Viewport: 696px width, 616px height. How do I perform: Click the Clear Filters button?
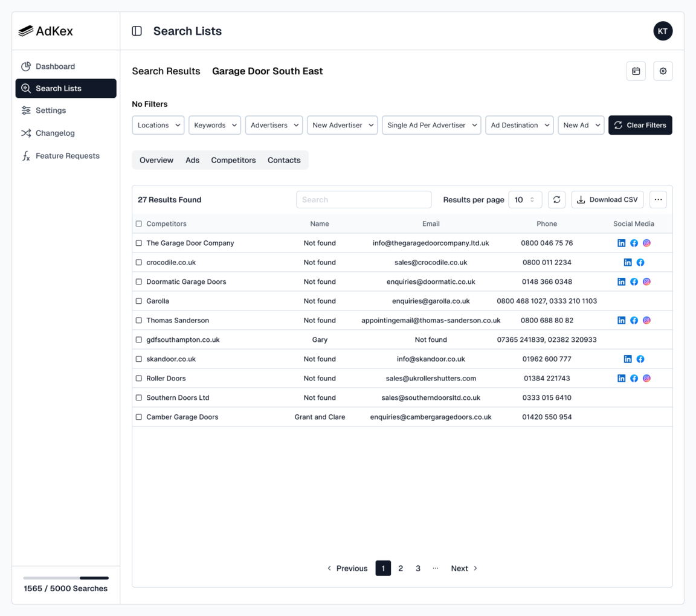point(640,125)
